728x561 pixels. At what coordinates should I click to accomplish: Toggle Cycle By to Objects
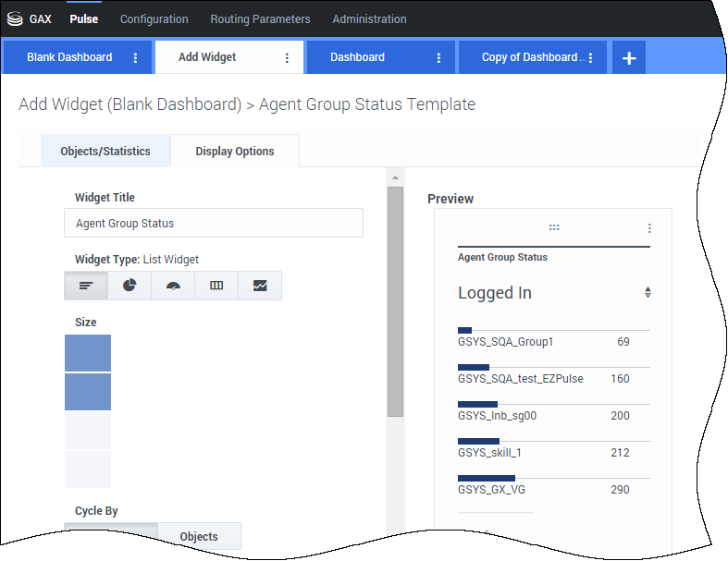click(199, 536)
